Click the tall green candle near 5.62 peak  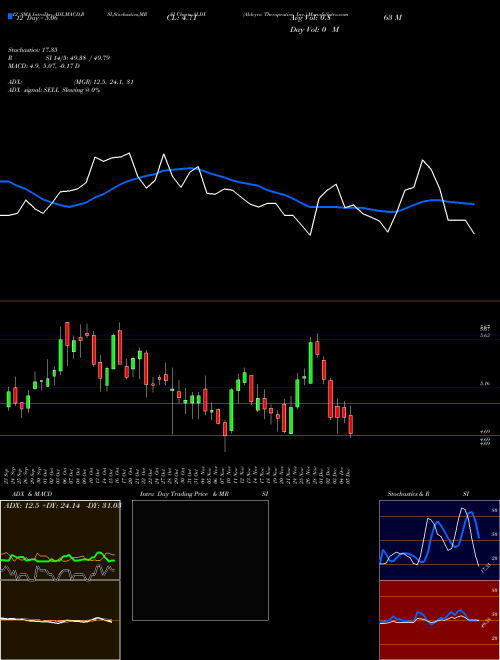pyautogui.click(x=311, y=362)
